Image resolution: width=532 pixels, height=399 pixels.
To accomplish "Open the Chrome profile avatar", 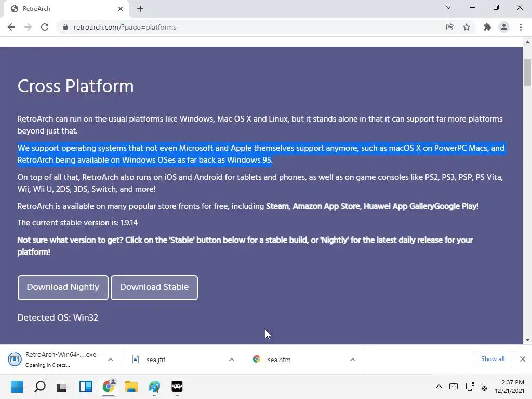I will coord(504,27).
